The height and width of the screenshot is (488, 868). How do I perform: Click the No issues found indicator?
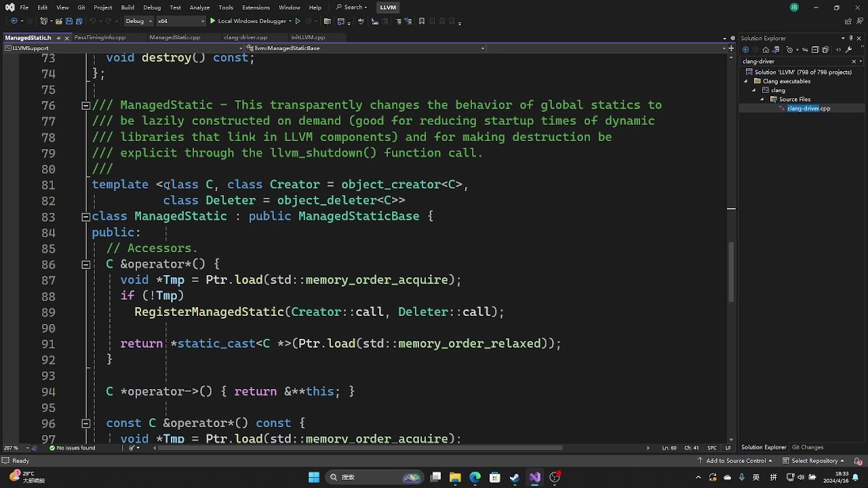coord(72,448)
